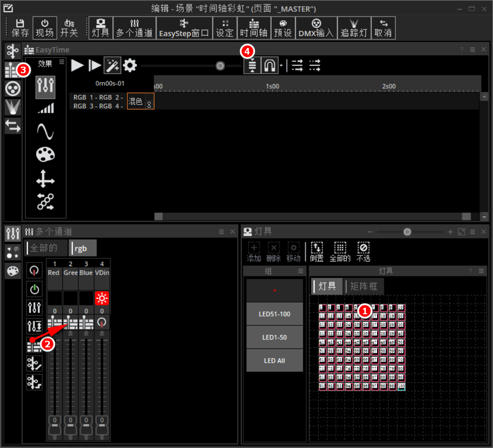Click the 保存 save toolbar button
This screenshot has width=493, height=448.
[20, 28]
